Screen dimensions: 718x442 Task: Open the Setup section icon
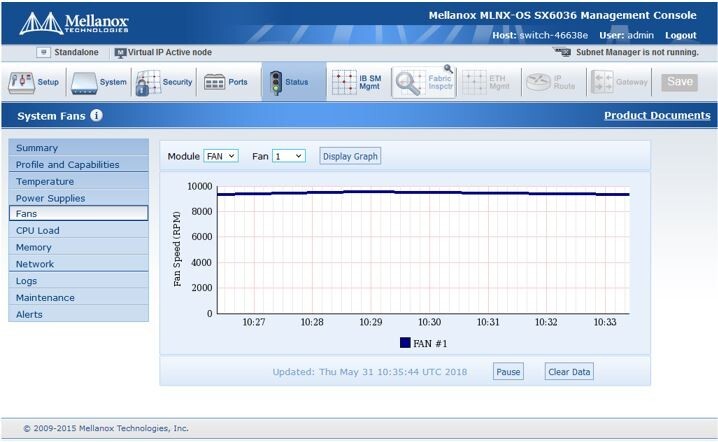pos(21,82)
